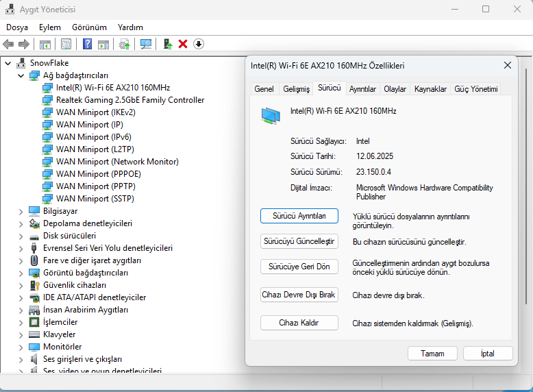Switch to the Ayrıntılar tab
533x392 pixels.
point(362,89)
